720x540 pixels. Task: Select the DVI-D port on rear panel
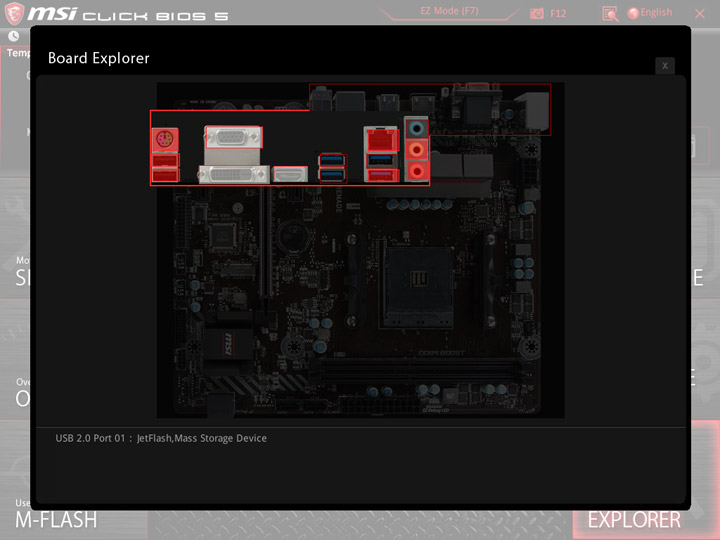click(x=234, y=175)
